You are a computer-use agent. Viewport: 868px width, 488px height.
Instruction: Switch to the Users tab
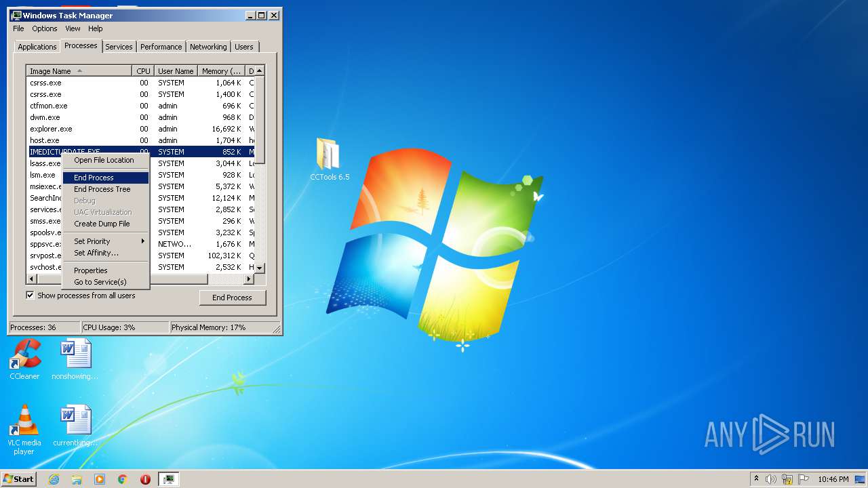(x=244, y=47)
